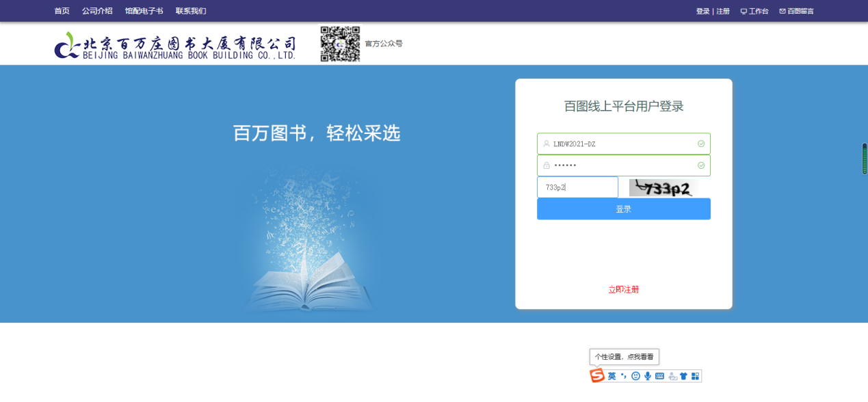Click the 百万图书，轻松采选 slogan text
This screenshot has height=402, width=868.
tap(317, 133)
